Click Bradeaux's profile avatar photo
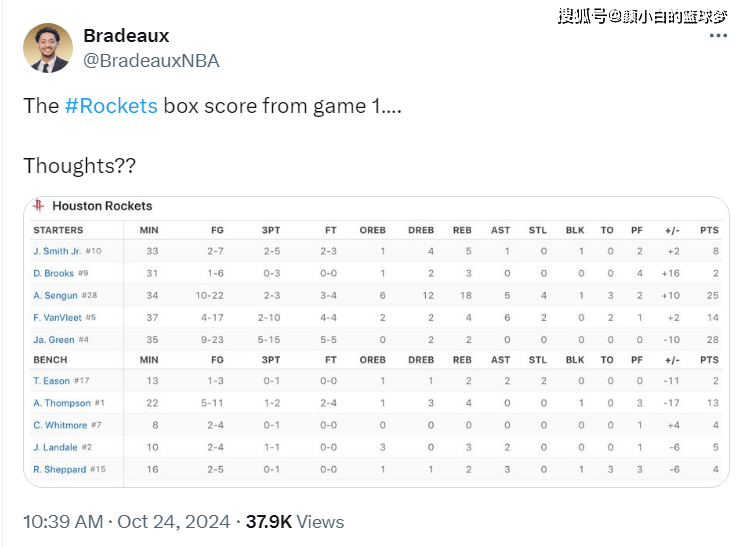 48,48
